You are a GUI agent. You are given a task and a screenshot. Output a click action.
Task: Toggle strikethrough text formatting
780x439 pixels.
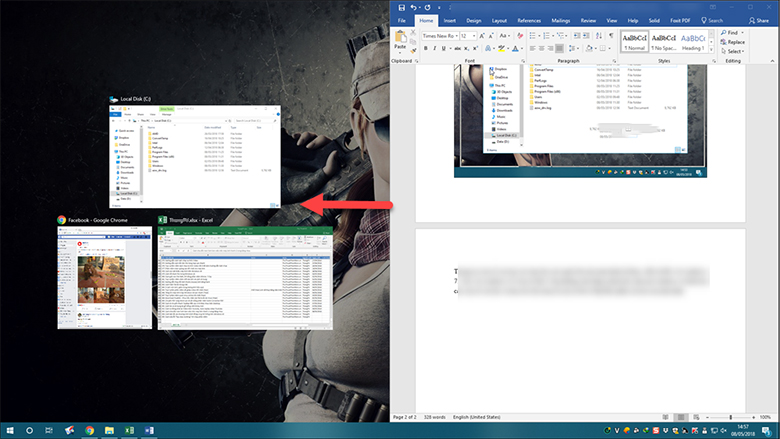click(x=454, y=47)
